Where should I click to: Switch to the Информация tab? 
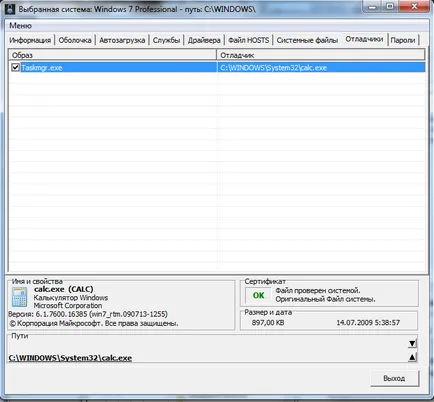coord(30,40)
